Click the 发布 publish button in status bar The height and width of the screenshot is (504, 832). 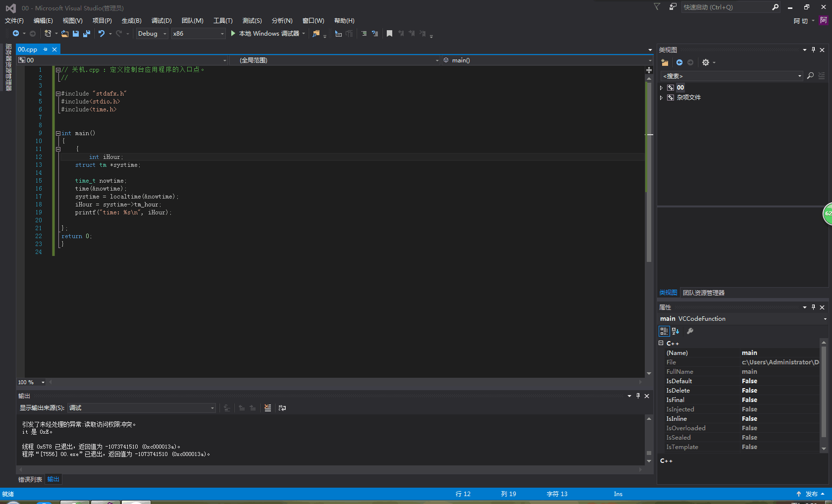coord(810,494)
